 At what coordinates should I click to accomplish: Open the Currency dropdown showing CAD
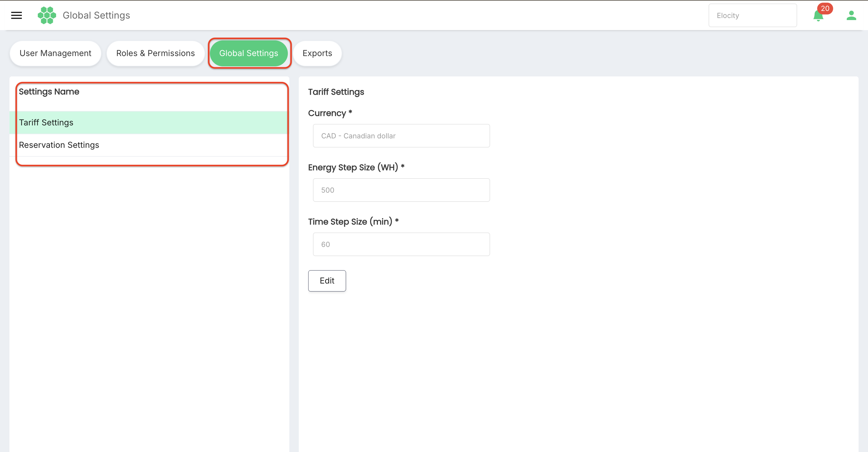401,136
